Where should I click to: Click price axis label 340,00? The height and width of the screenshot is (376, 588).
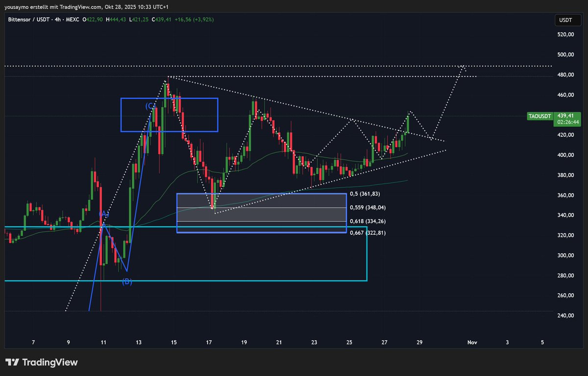coord(565,215)
